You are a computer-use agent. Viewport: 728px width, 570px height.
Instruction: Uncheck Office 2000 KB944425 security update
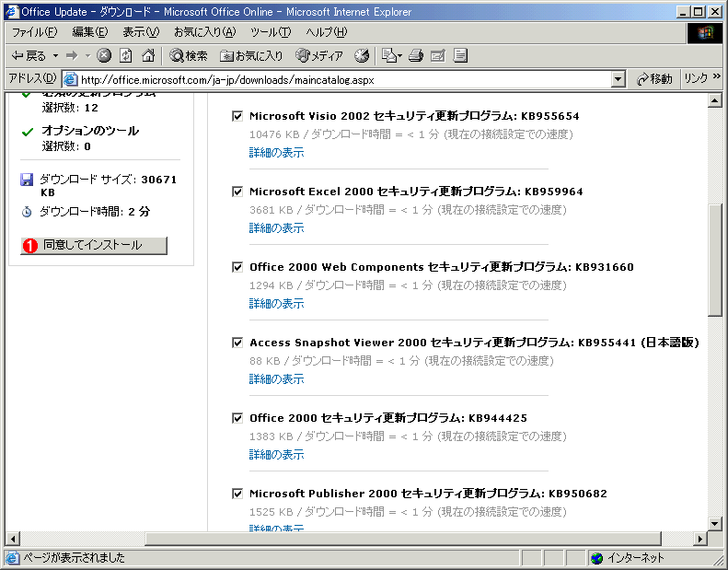pyautogui.click(x=237, y=418)
